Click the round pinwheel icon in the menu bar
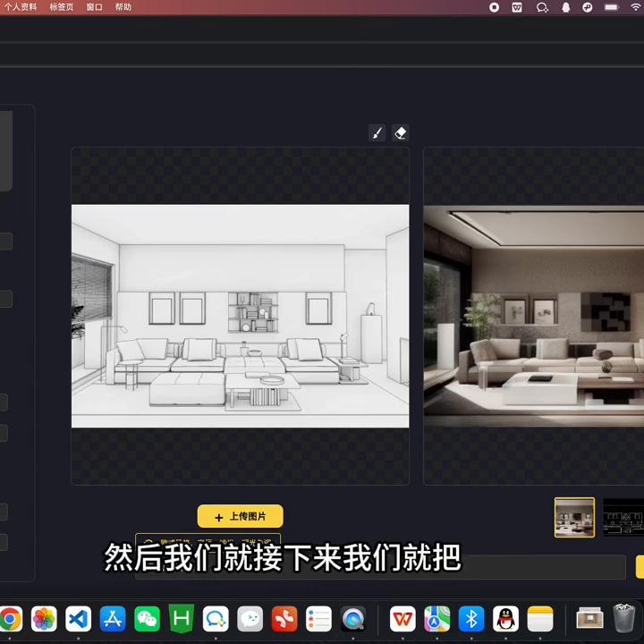The width and height of the screenshot is (644, 644). tap(588, 7)
